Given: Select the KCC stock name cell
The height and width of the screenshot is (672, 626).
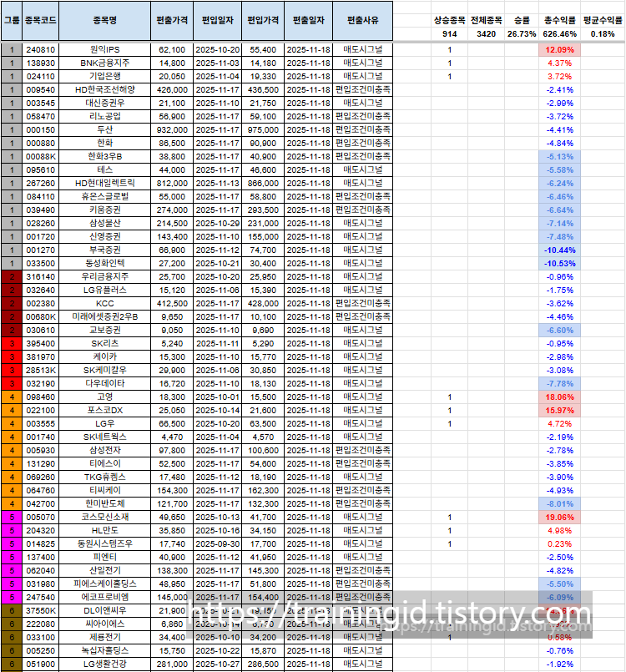Looking at the screenshot, I should [x=105, y=303].
